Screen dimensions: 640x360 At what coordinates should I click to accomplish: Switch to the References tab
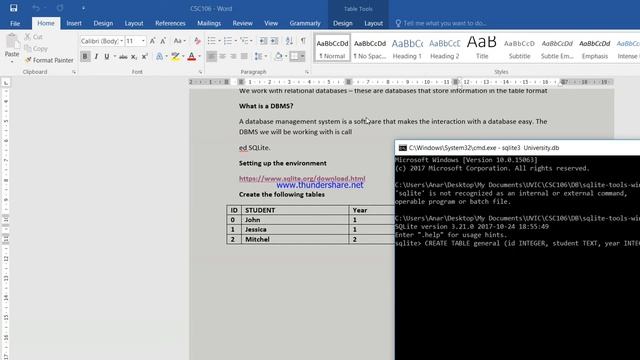(x=170, y=23)
